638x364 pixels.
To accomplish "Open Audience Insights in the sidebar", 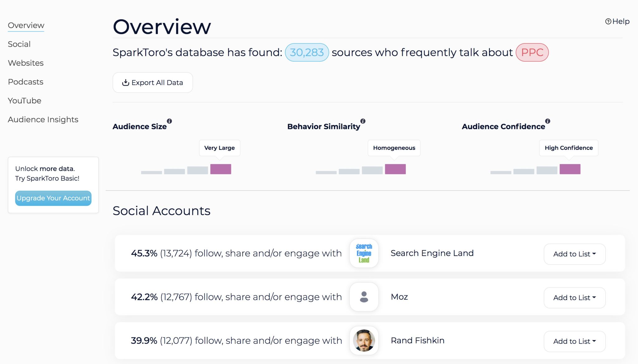I will pyautogui.click(x=43, y=120).
